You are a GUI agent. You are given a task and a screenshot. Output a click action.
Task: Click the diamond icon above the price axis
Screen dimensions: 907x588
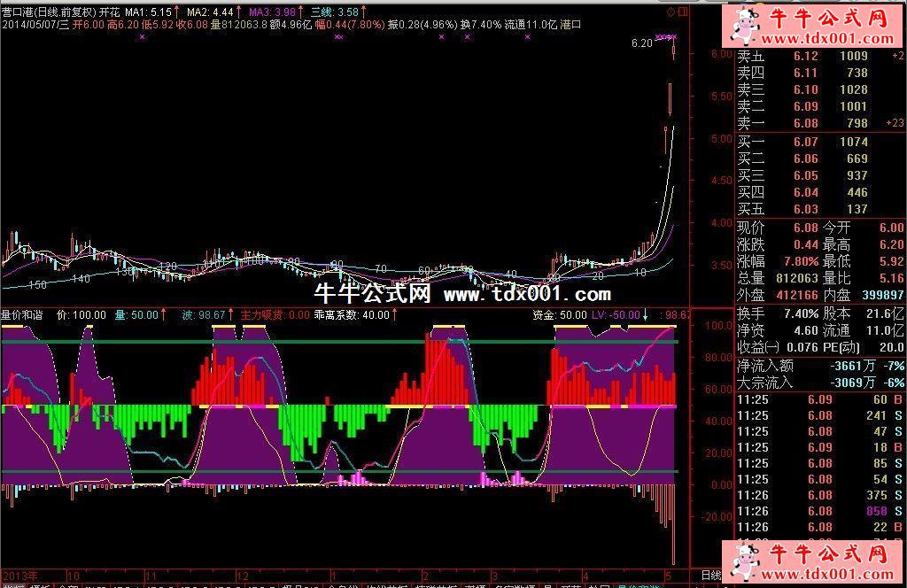tap(671, 12)
